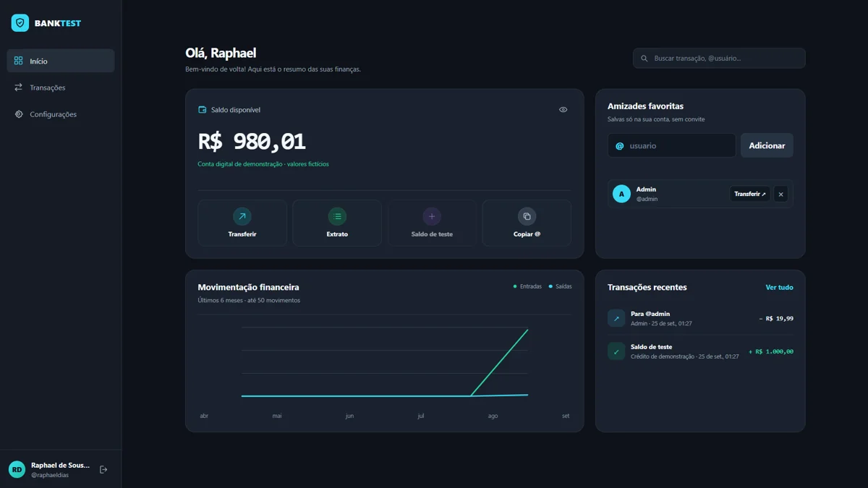This screenshot has height=488, width=868.
Task: Click the logout icon beside Raphael's profile
Action: 103,470
